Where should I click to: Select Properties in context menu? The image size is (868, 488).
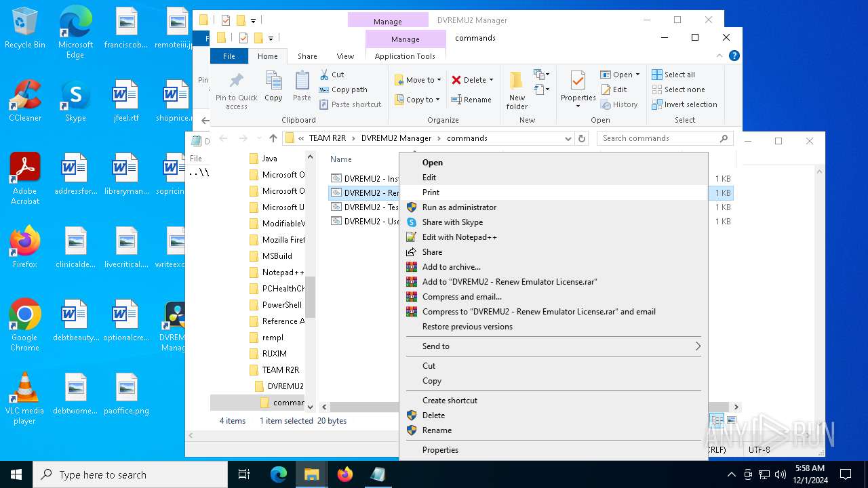(553, 450)
